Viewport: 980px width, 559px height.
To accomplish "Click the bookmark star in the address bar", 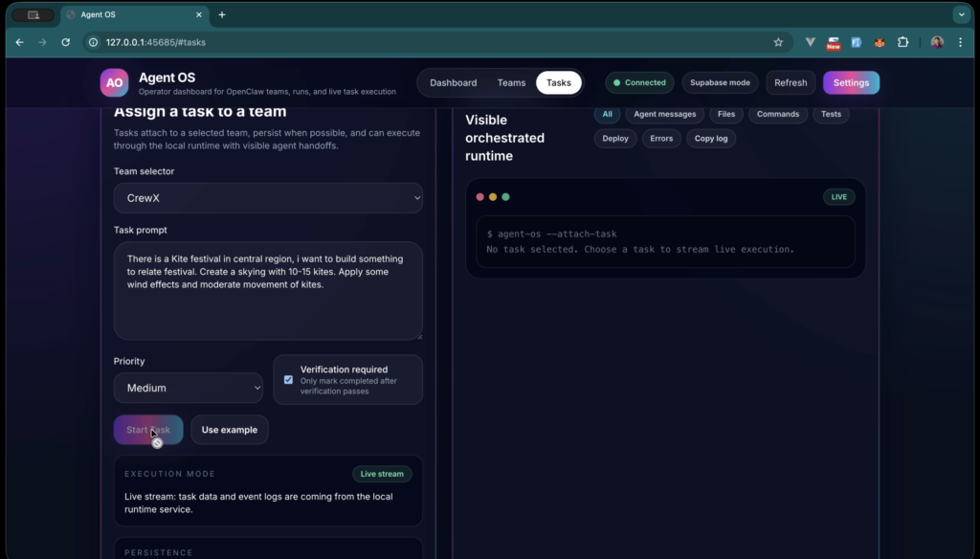I will [778, 42].
